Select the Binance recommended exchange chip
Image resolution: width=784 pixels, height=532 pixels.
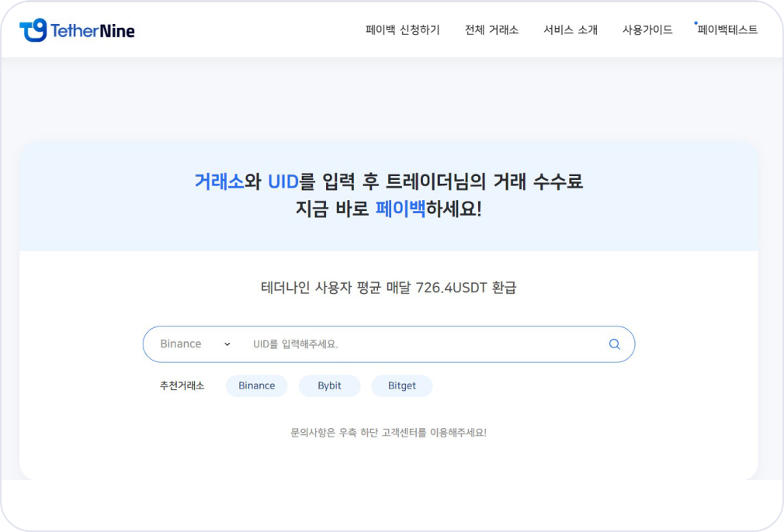[256, 385]
